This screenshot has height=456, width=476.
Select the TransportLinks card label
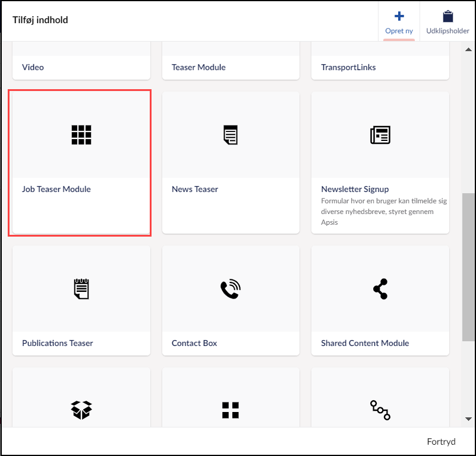click(348, 68)
